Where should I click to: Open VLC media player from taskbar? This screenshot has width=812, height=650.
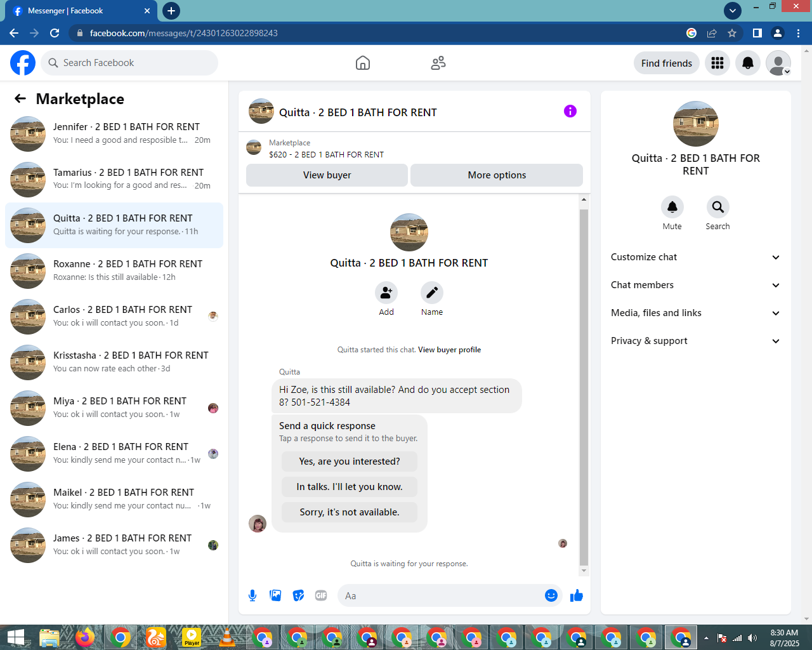(226, 637)
